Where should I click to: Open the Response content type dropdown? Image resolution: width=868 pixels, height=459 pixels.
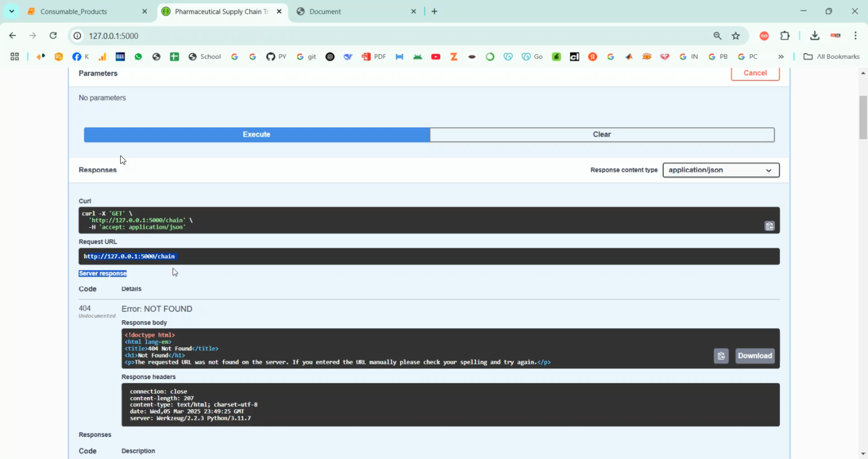tap(720, 170)
